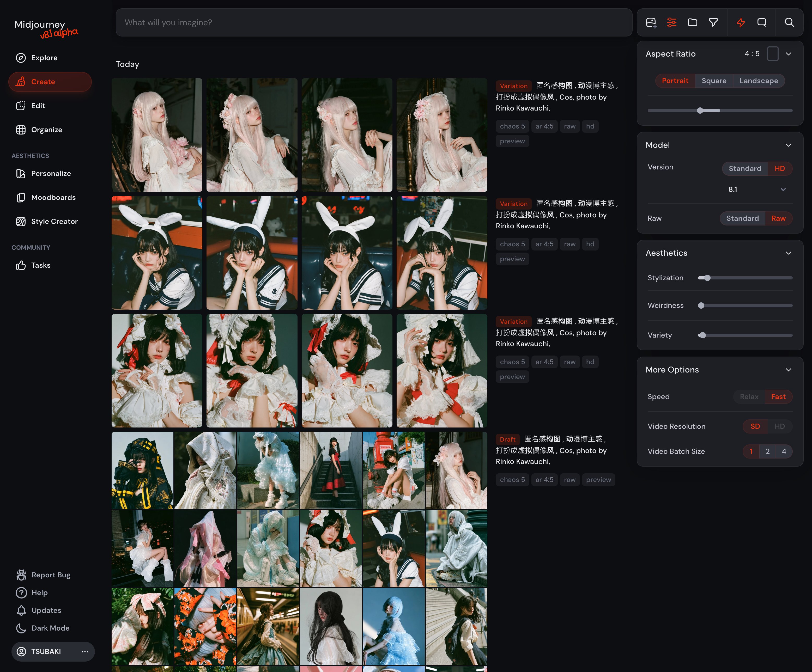Click the Create brush icon

pyautogui.click(x=21, y=82)
